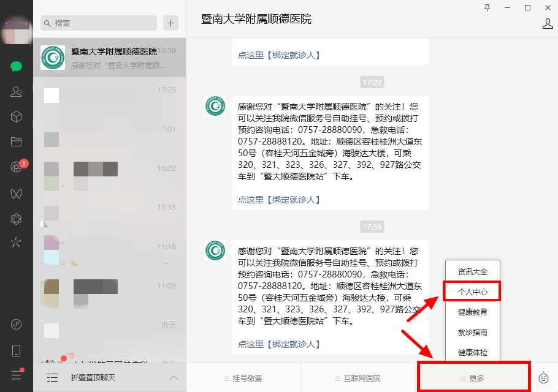Open the account profile icon in the chat header
This screenshot has height=392, width=558.
click(548, 24)
